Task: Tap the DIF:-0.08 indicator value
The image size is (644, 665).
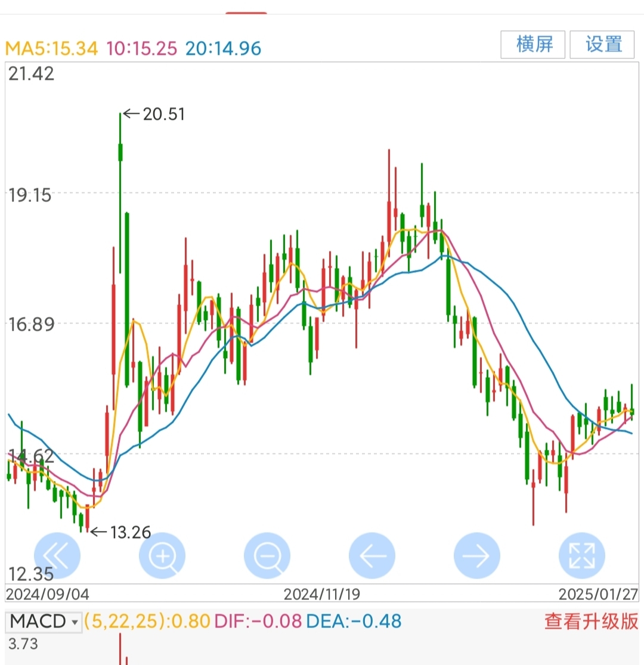Action: pos(258,622)
